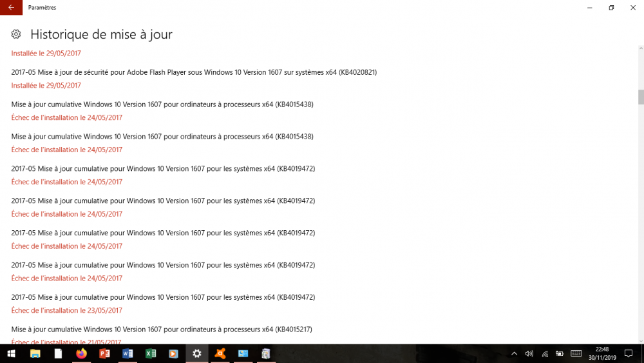The image size is (644, 363).
Task: Open the volume control in system tray
Action: 529,353
